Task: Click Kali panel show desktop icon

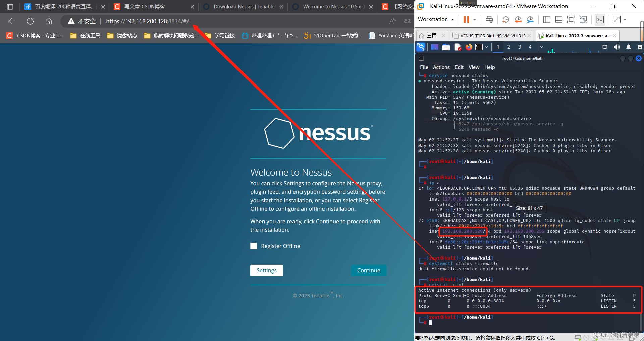Action: click(435, 47)
